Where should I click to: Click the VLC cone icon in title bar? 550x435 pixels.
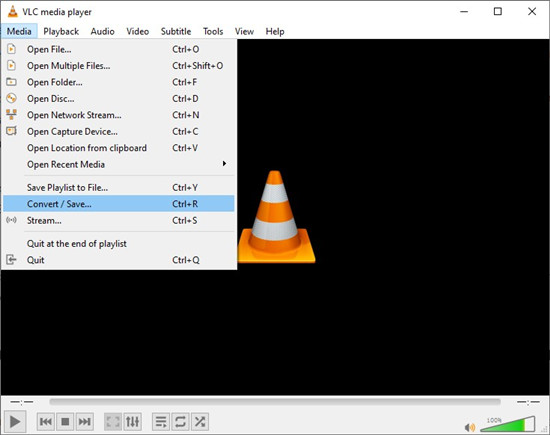pyautogui.click(x=12, y=12)
